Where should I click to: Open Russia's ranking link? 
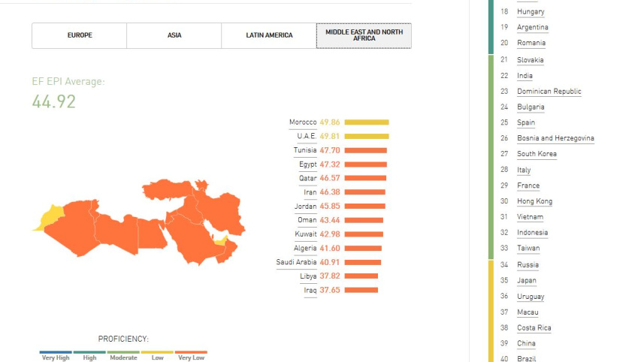(528, 265)
